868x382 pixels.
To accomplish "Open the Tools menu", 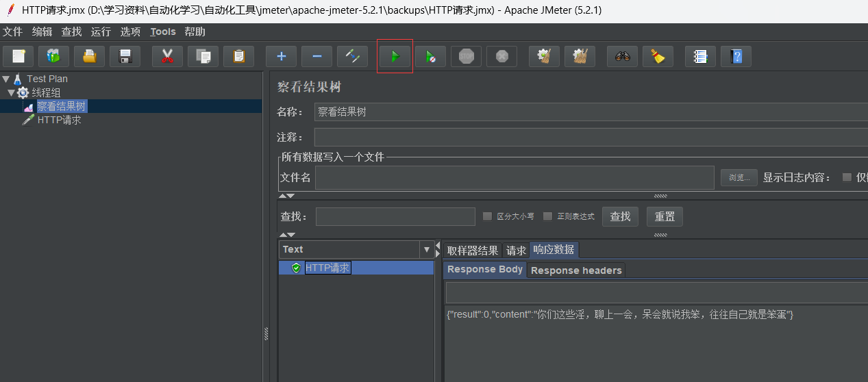I will pos(163,31).
